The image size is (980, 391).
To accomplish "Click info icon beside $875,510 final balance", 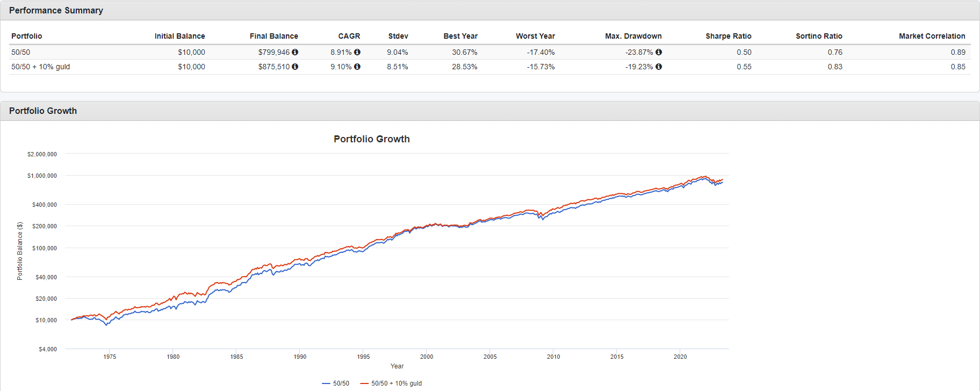I will [x=295, y=67].
